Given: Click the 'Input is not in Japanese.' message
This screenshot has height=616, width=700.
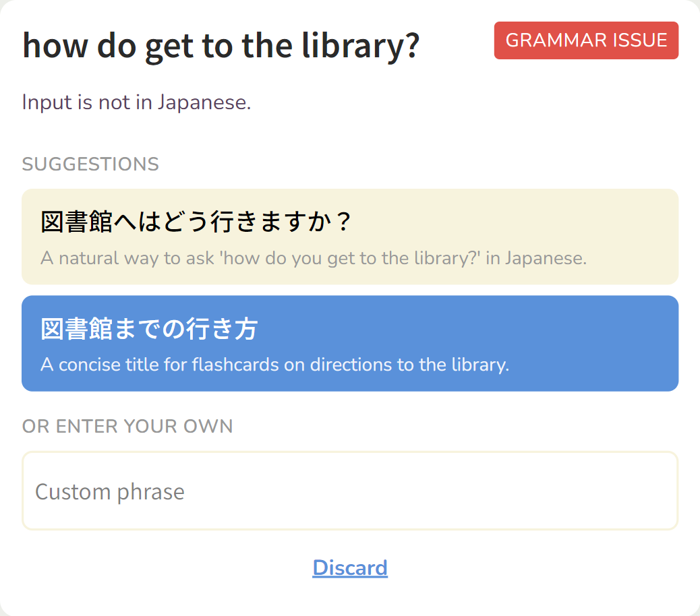Looking at the screenshot, I should point(136,102).
